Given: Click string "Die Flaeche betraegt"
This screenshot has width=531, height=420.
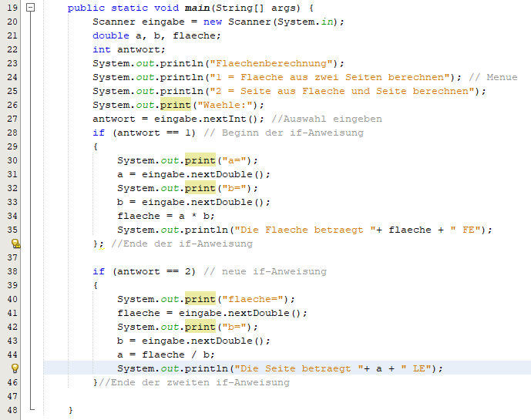Looking at the screenshot, I should pyautogui.click(x=305, y=230).
